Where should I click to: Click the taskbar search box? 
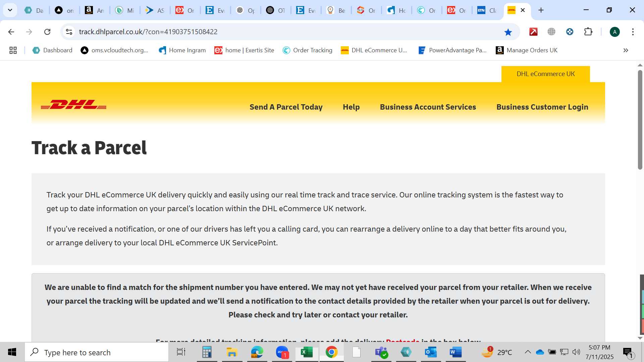tap(97, 352)
